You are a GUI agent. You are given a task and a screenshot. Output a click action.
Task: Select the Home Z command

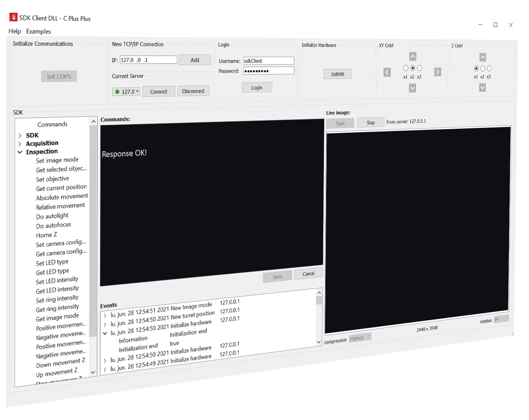coord(47,235)
